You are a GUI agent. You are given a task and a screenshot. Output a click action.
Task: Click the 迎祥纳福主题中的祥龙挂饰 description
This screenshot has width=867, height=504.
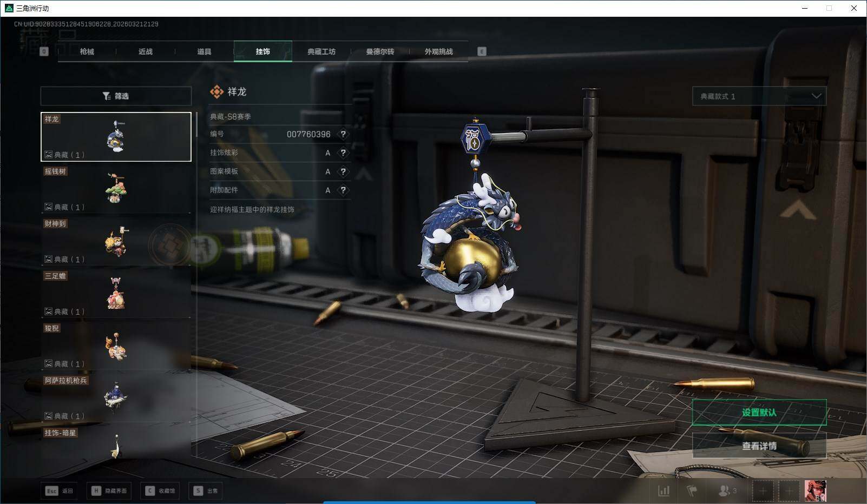coord(252,209)
